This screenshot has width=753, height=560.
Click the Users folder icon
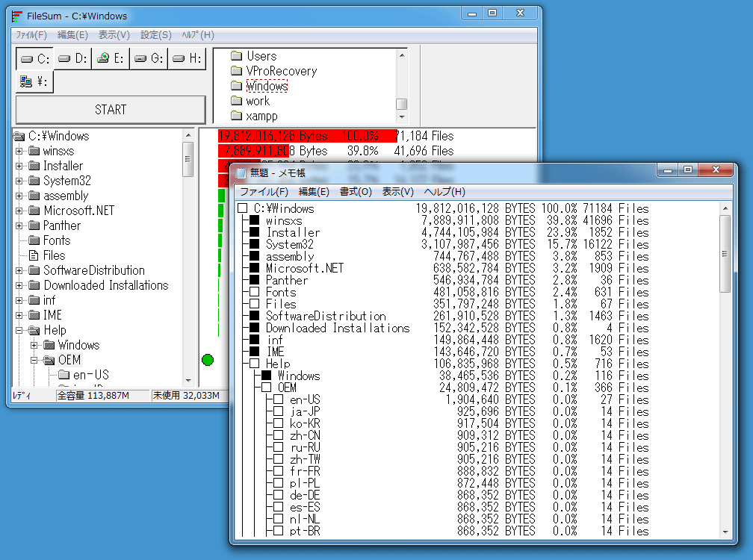click(x=236, y=56)
